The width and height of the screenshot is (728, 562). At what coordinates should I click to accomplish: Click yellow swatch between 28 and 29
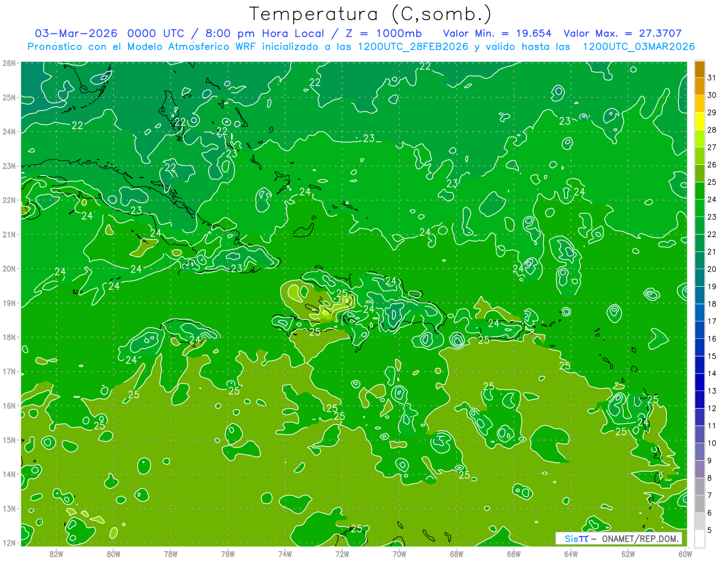(699, 122)
